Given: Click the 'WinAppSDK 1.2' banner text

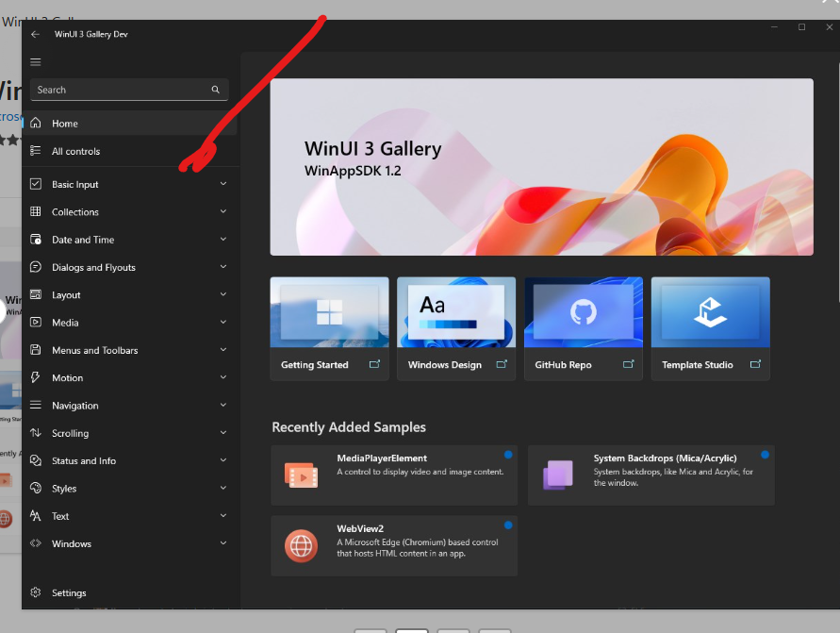Looking at the screenshot, I should [x=353, y=171].
